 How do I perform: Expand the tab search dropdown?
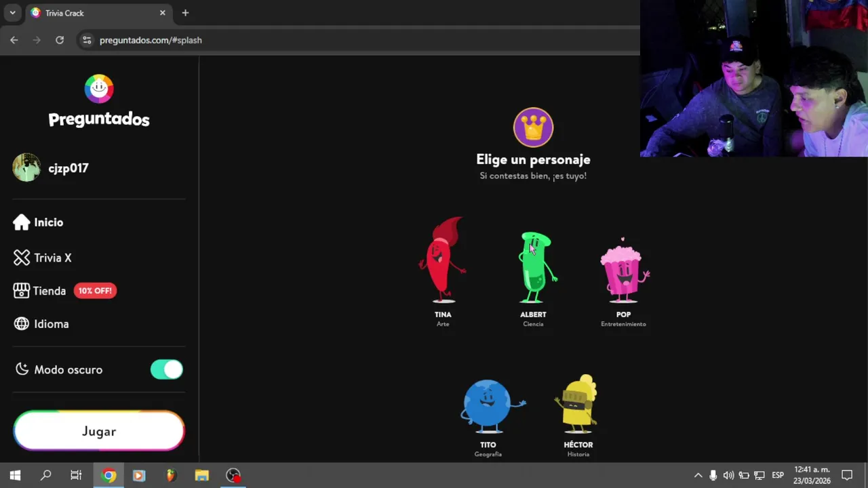point(12,13)
